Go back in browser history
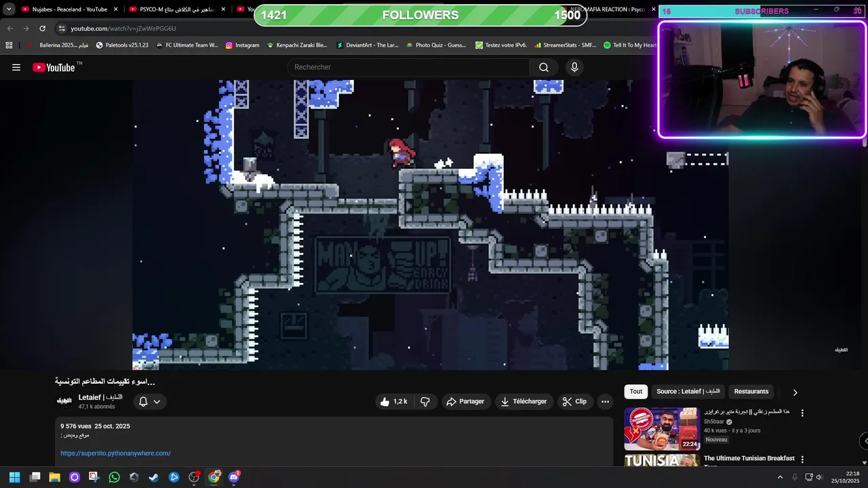This screenshot has width=868, height=488. [10, 28]
